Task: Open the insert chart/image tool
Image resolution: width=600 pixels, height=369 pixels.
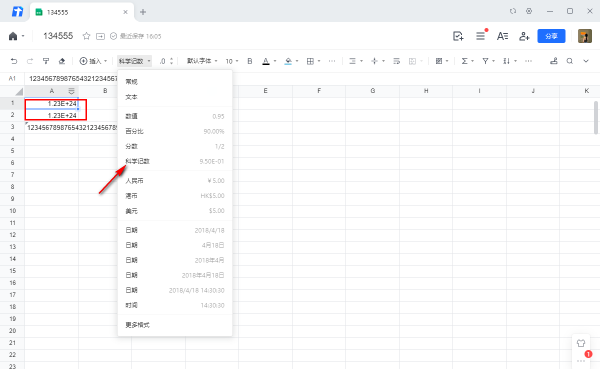Action: 439,61
